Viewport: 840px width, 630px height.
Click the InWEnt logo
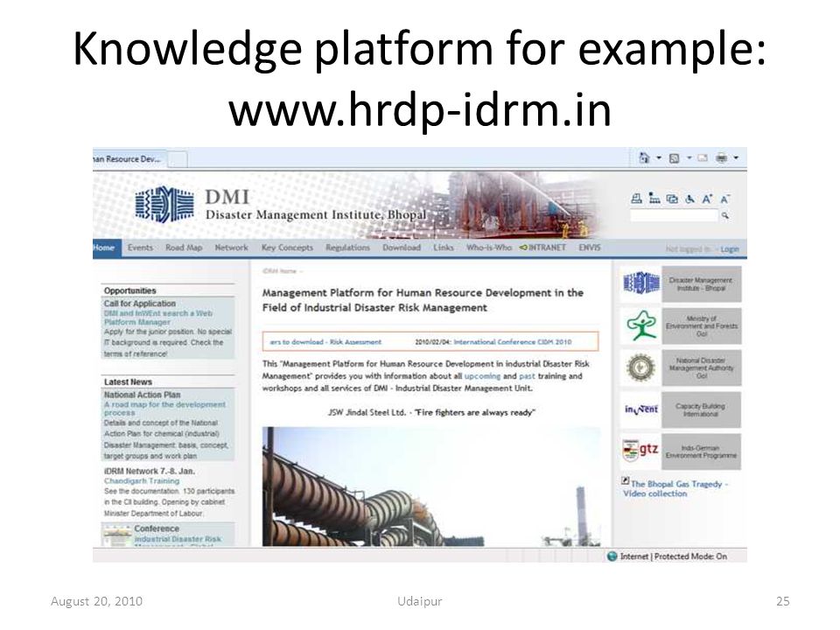point(641,409)
